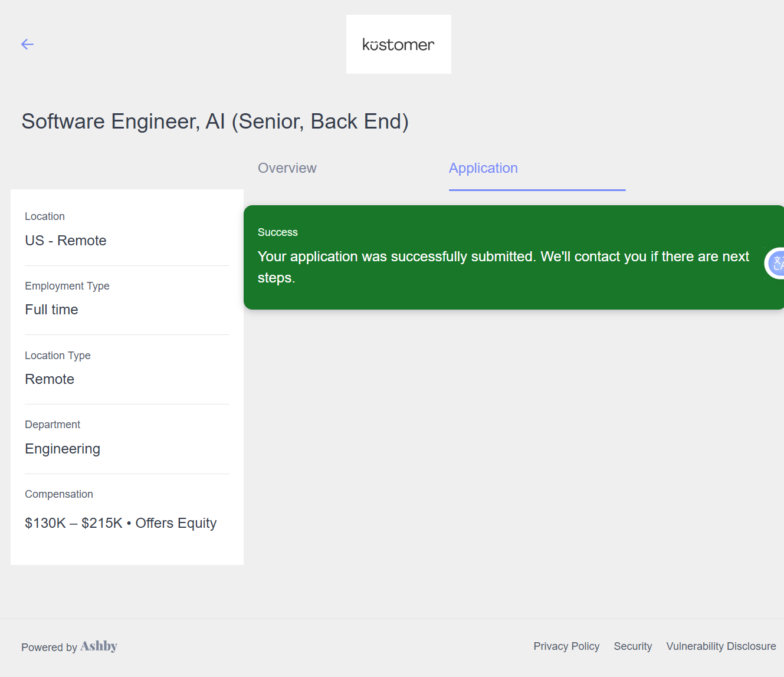The width and height of the screenshot is (784, 677).
Task: Click the Software Engineer, AI job title
Action: pyautogui.click(x=215, y=121)
